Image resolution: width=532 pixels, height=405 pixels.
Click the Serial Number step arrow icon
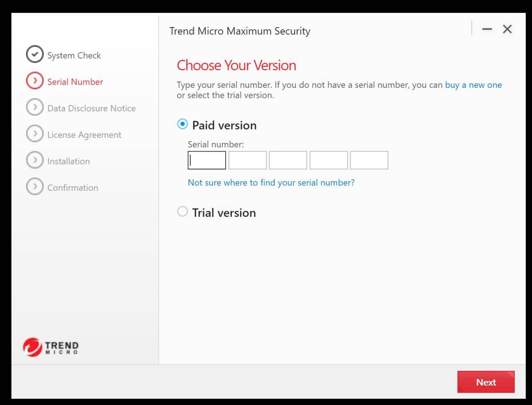[x=35, y=81]
